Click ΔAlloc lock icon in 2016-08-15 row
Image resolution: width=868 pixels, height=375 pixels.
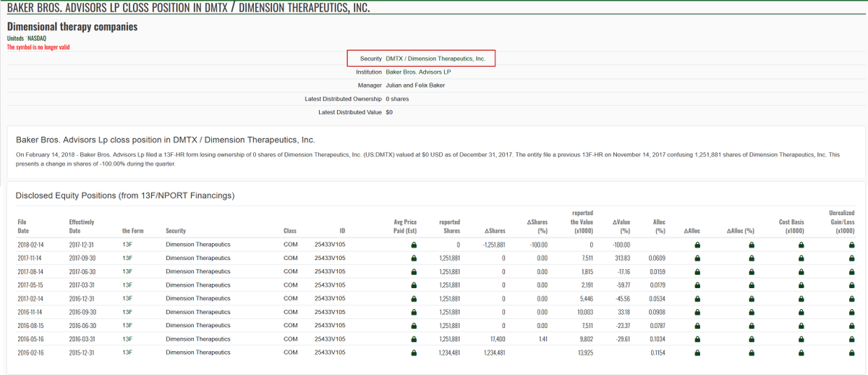697,326
